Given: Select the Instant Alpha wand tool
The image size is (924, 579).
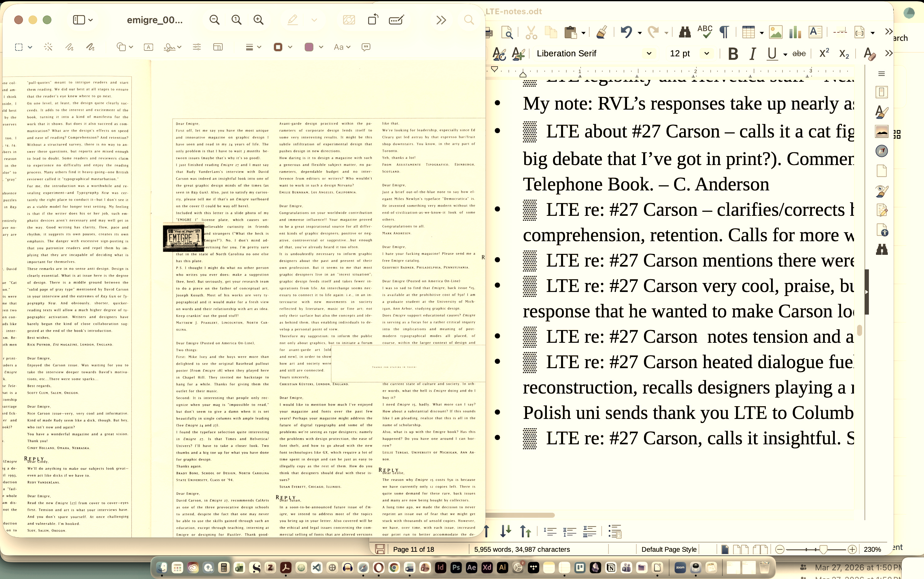Looking at the screenshot, I should 48,47.
